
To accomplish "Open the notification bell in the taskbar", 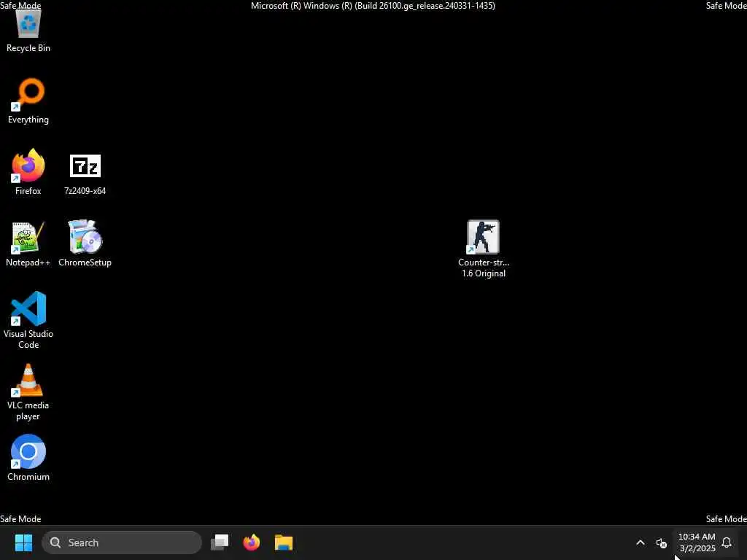I will [727, 542].
